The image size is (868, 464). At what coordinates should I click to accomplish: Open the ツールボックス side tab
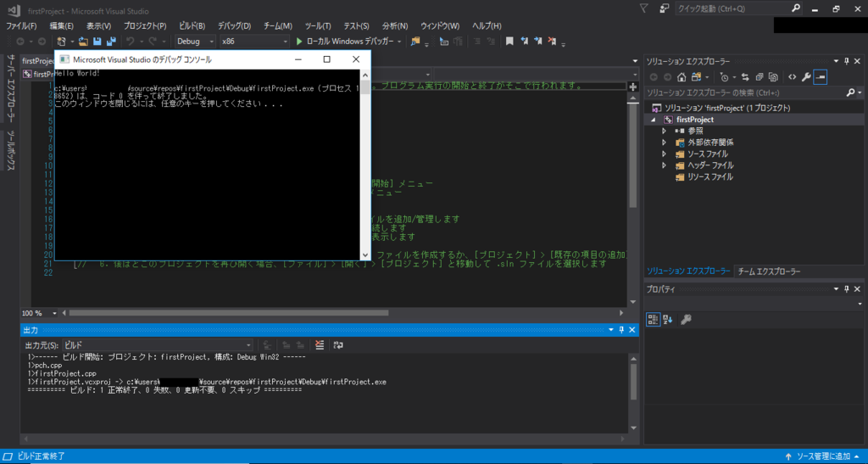pyautogui.click(x=10, y=150)
